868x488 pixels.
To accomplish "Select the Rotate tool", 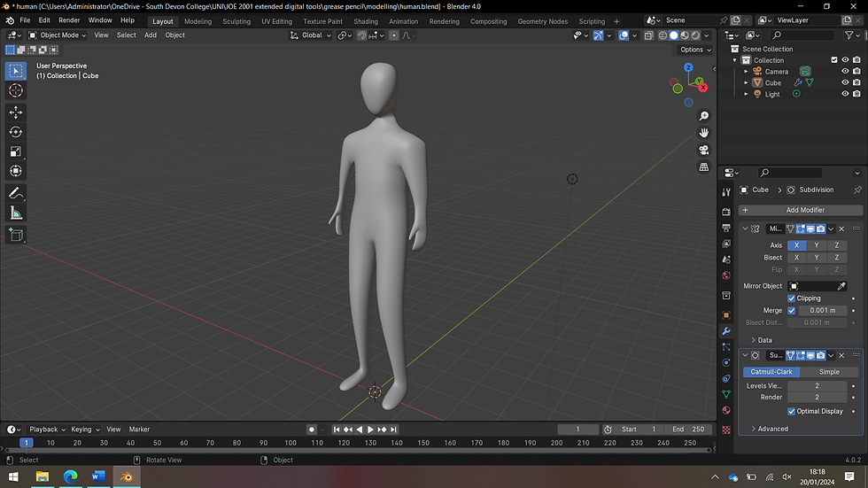I will (x=16, y=132).
